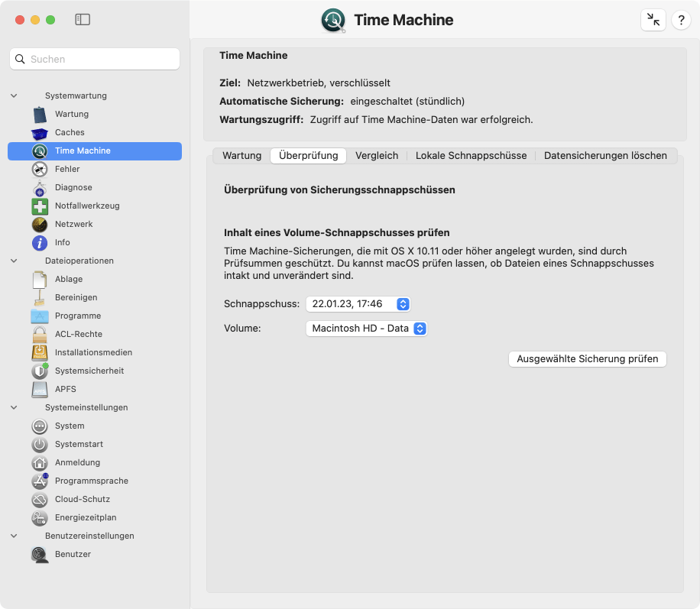Image resolution: width=700 pixels, height=609 pixels.
Task: Click the Dateioperationen section heading
Action: [79, 261]
